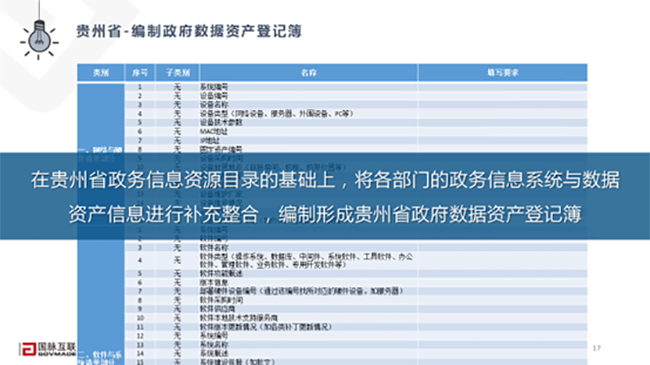
Task: Select the 设备技术参数 table cell
Action: coord(308,122)
